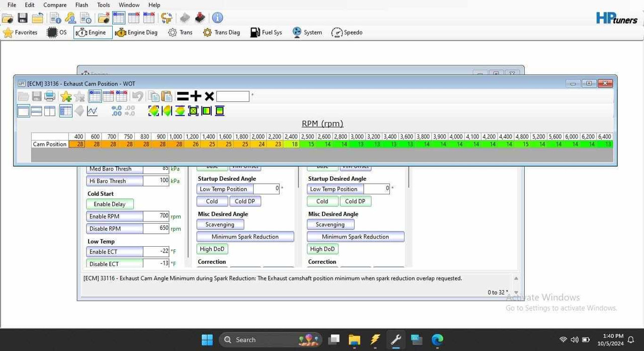644x351 pixels.
Task: Click the equals set-value operator
Action: click(183, 96)
